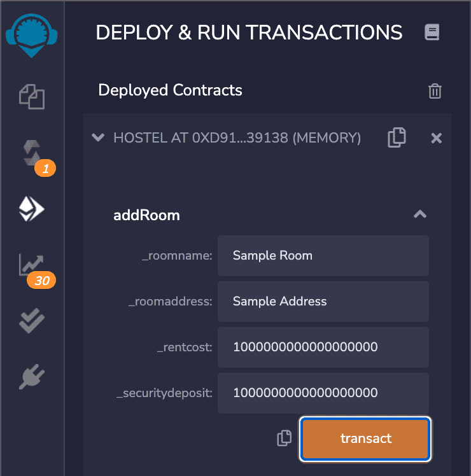Copy the HOSTEL contract address
This screenshot has width=471, height=476.
[397, 137]
